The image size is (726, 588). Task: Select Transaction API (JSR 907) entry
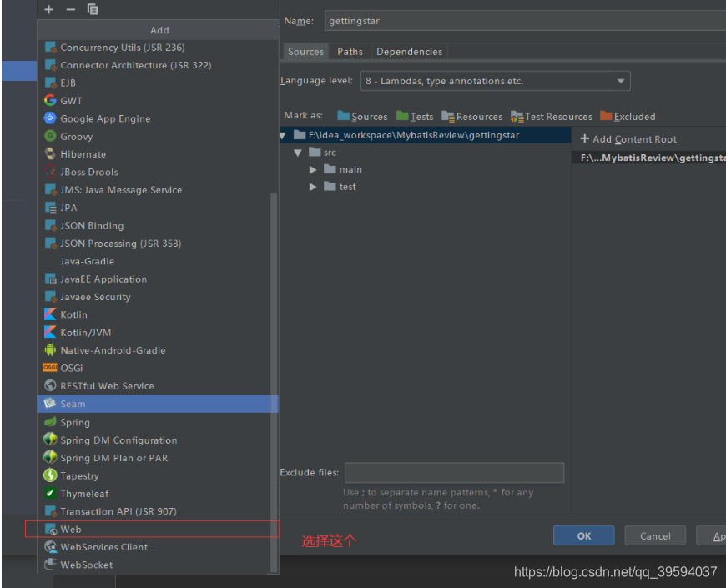(158, 511)
